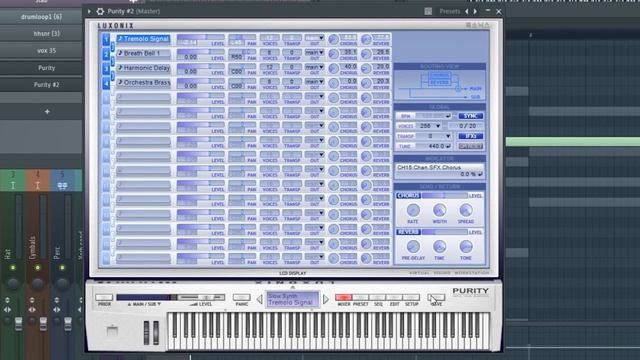Viewport: 640px width, 360px height.
Task: Click the Panic button
Action: tap(242, 298)
